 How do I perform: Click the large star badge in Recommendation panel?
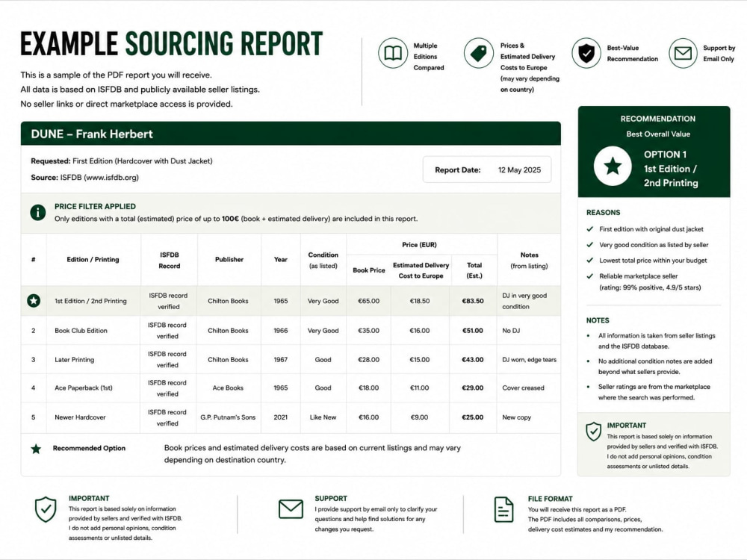[x=613, y=167]
